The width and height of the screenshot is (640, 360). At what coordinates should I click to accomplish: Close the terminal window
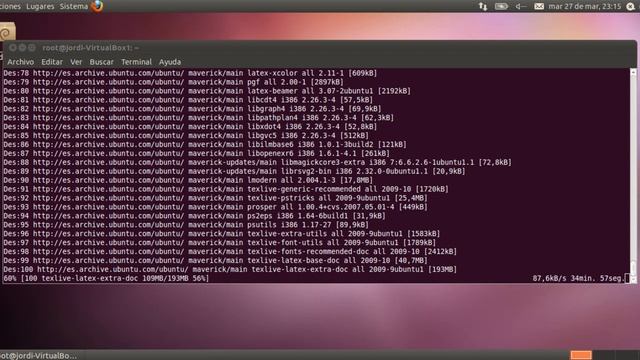13,48
